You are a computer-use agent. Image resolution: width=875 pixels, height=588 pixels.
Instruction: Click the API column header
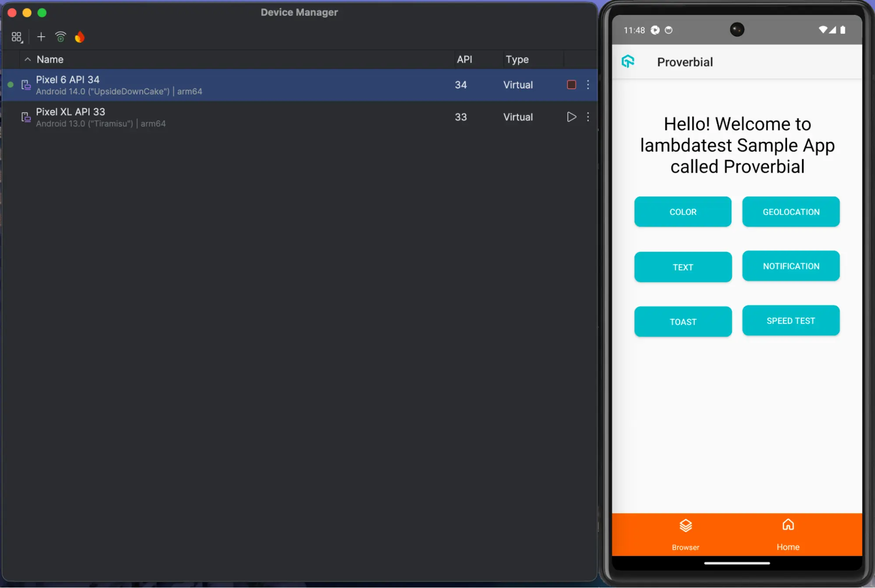[x=464, y=59]
